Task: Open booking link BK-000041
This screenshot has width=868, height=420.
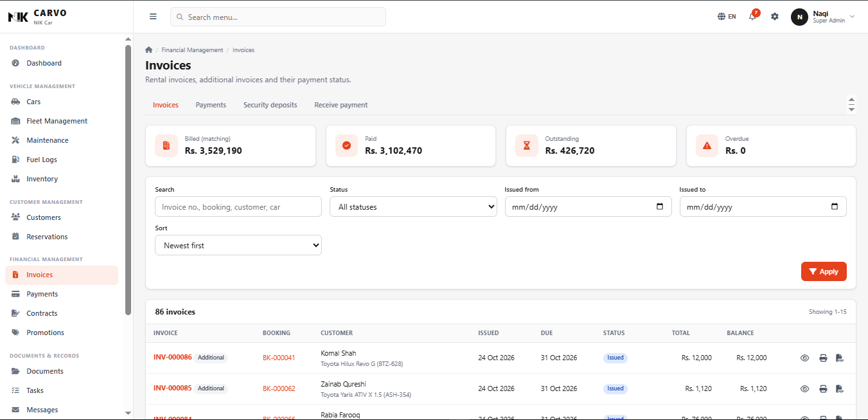Action: click(x=279, y=358)
